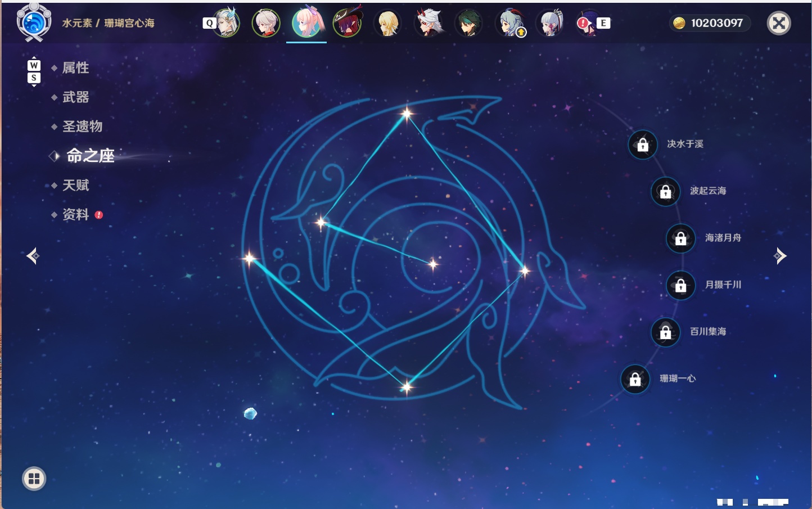Go to previous character with left arrow

[33, 256]
